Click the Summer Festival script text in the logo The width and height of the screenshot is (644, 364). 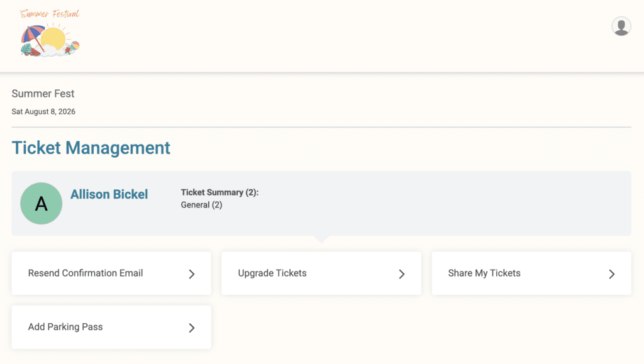[x=49, y=14]
